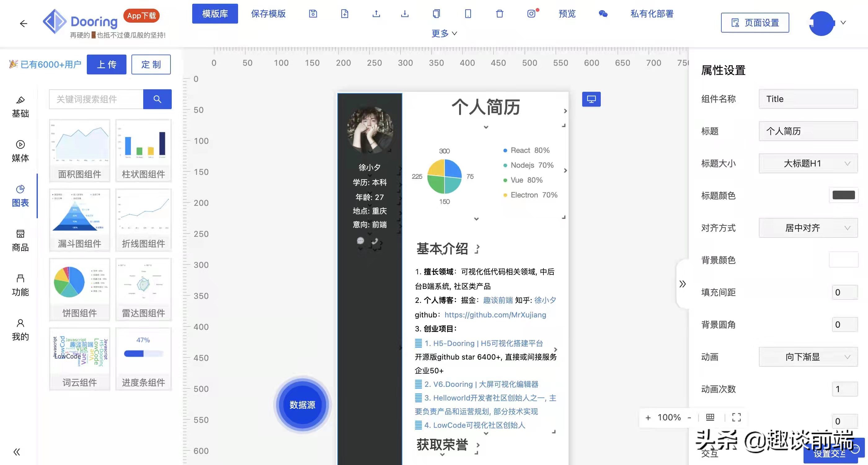
Task: Open 页面设置 page settings
Action: 755,23
